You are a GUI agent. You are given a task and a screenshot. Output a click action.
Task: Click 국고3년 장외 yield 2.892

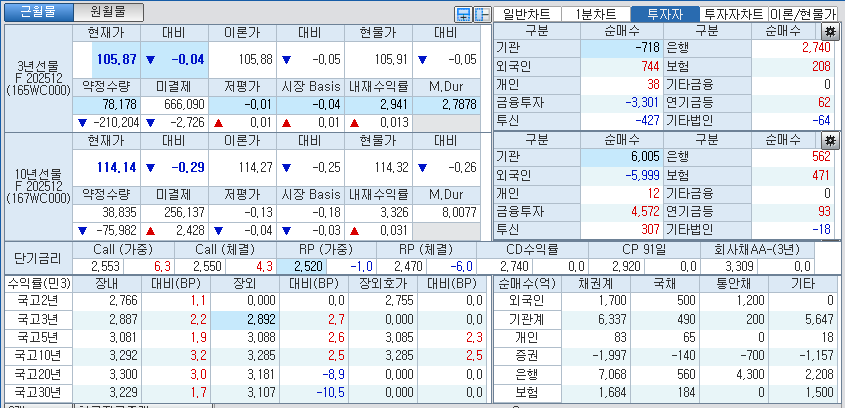coord(261,320)
